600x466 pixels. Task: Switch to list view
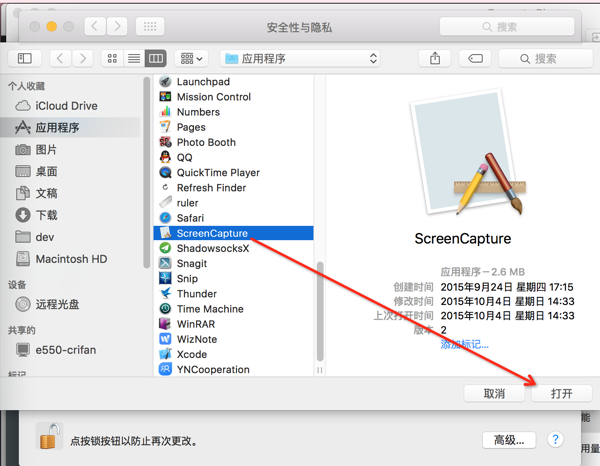coord(134,59)
